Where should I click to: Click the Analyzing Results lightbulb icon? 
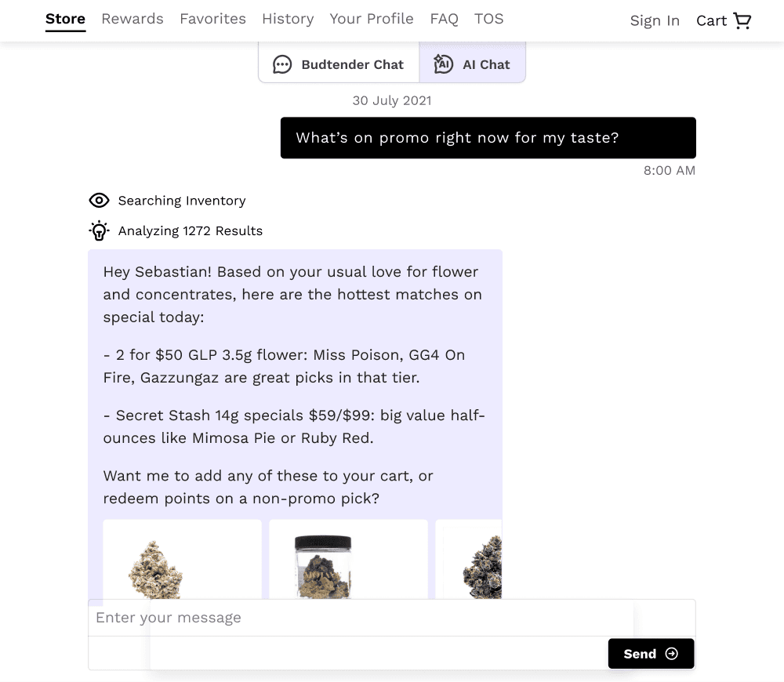point(99,230)
